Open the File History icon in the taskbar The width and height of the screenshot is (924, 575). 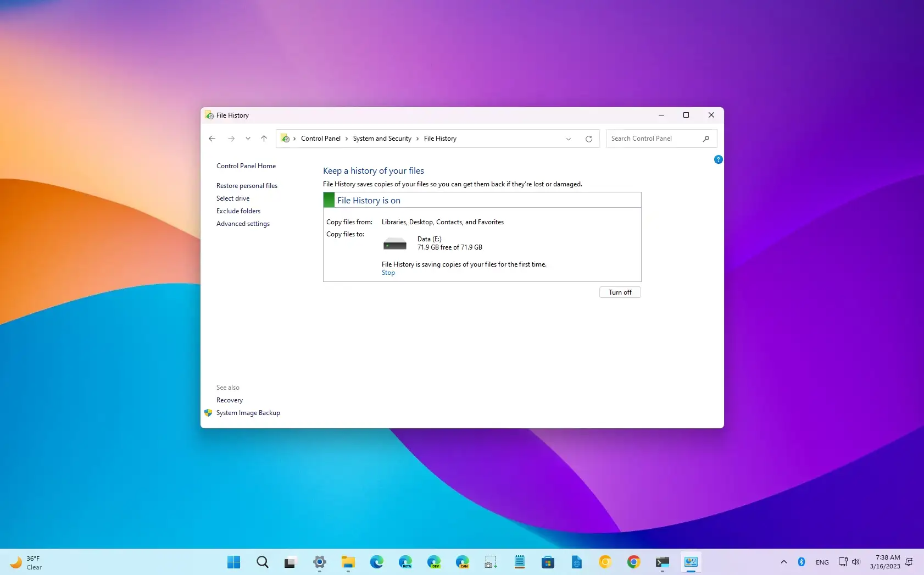tap(691, 562)
